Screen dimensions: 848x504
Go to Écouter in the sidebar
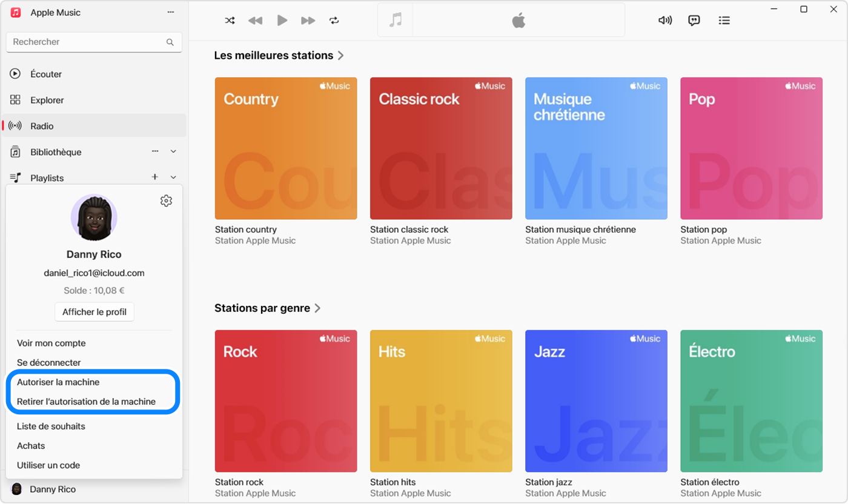click(x=94, y=74)
